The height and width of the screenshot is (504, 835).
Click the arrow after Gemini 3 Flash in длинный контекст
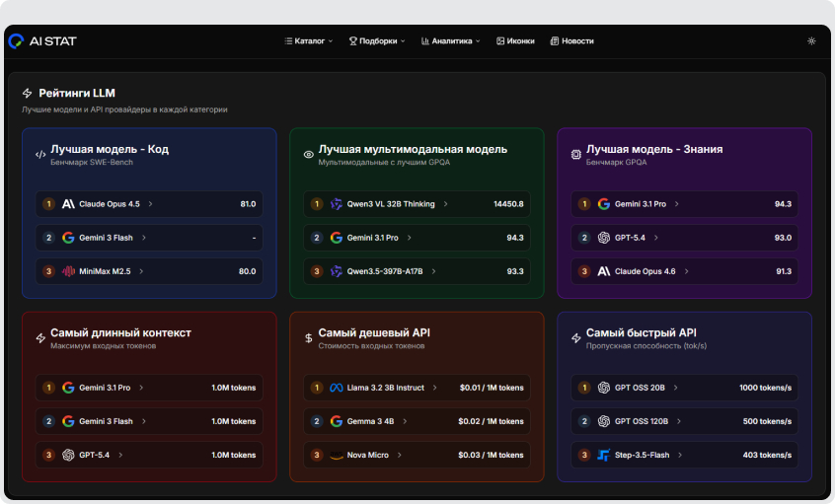tap(143, 421)
